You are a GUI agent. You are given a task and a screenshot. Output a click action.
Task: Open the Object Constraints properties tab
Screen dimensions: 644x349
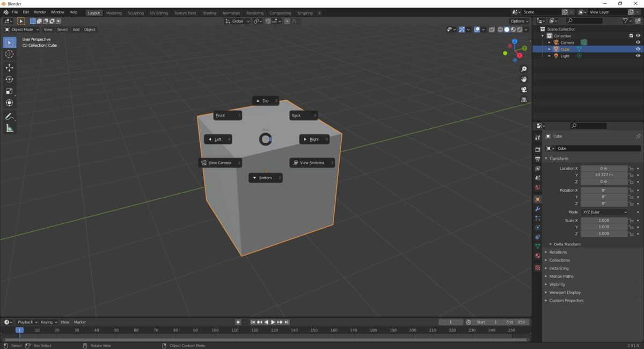pos(538,237)
